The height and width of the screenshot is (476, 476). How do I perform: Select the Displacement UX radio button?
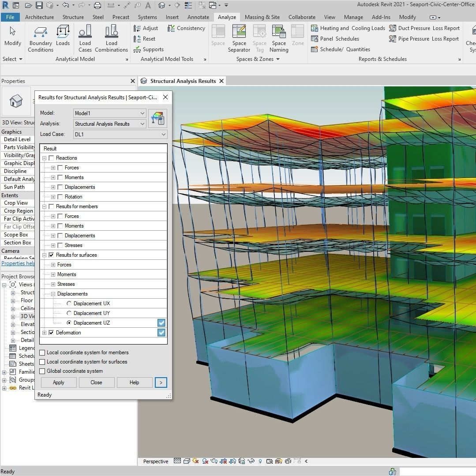click(69, 304)
